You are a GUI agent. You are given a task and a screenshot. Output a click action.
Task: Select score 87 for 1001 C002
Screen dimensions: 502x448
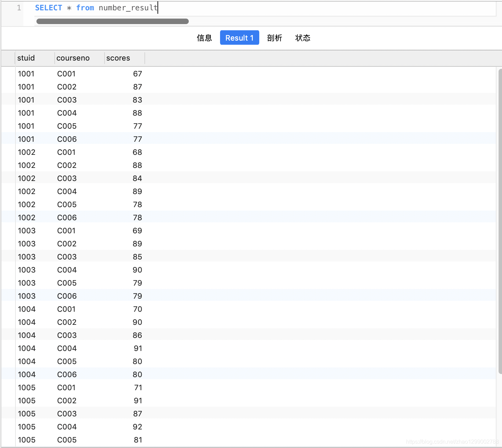click(x=138, y=87)
